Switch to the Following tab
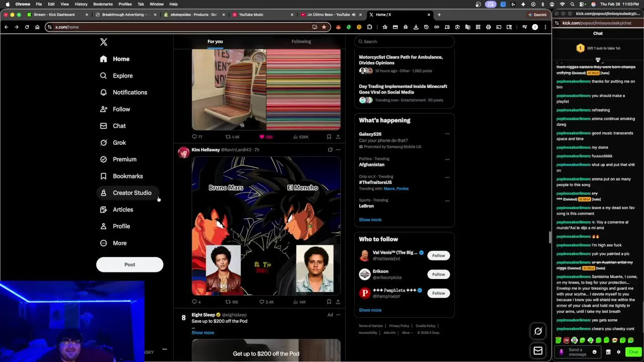The height and width of the screenshot is (362, 644). pyautogui.click(x=301, y=42)
